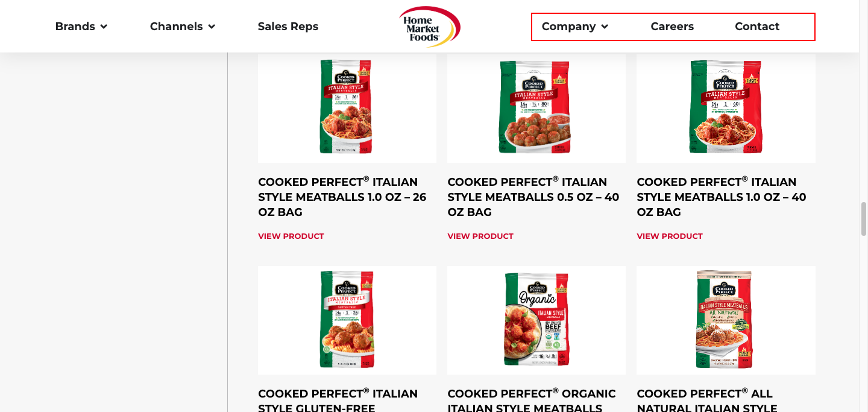View product for 0.5 oz 40 oz bag meatballs
This screenshot has width=868, height=412.
pyautogui.click(x=480, y=236)
